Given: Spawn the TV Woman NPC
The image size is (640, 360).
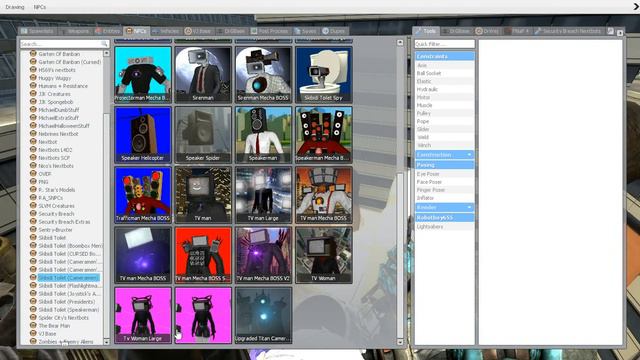Looking at the screenshot, I should tap(324, 255).
